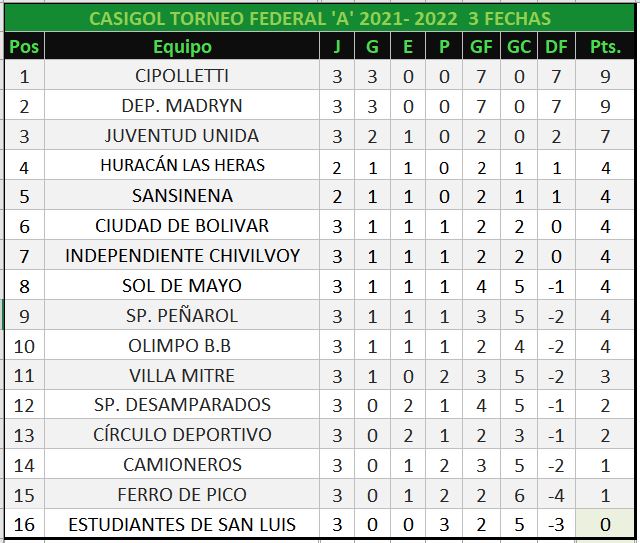Select the HURACÁN LAS HERAS cell
Viewport: 640px width, 543px height.
[x=182, y=165]
